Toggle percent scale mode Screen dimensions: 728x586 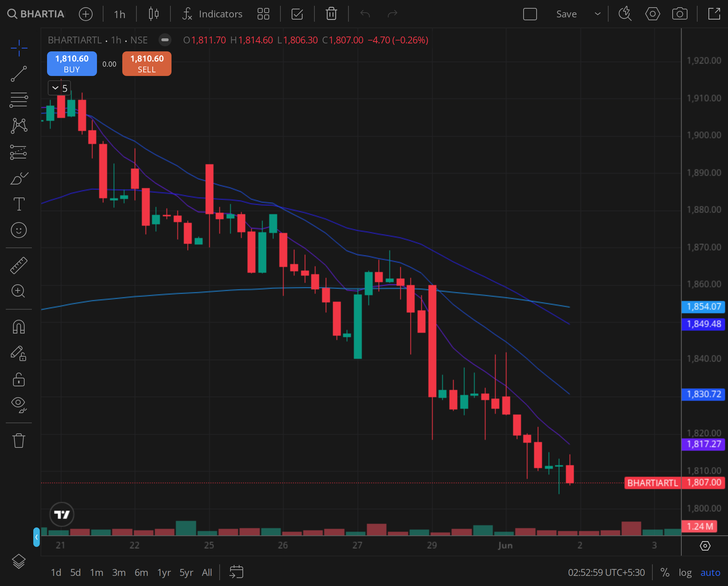[x=665, y=573]
